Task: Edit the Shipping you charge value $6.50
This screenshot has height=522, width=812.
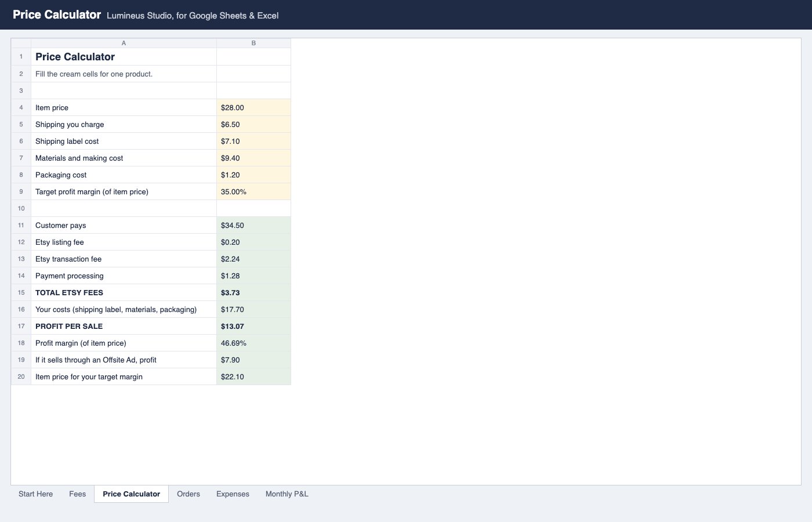Action: (x=253, y=124)
